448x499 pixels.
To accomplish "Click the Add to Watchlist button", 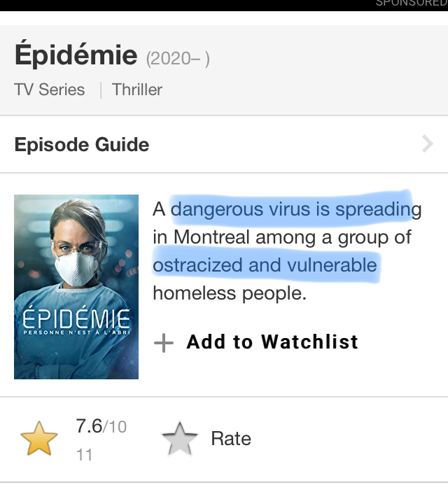I will point(256,342).
